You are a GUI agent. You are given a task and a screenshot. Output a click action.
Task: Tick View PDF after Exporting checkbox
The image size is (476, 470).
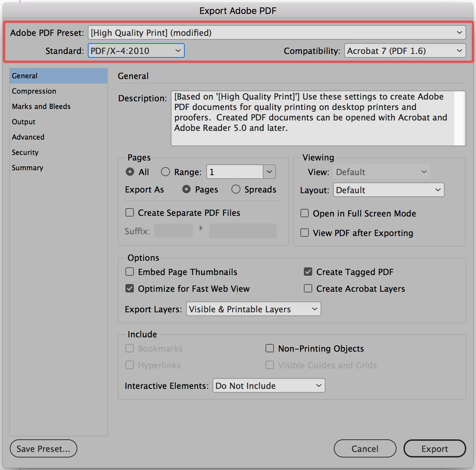coord(305,233)
